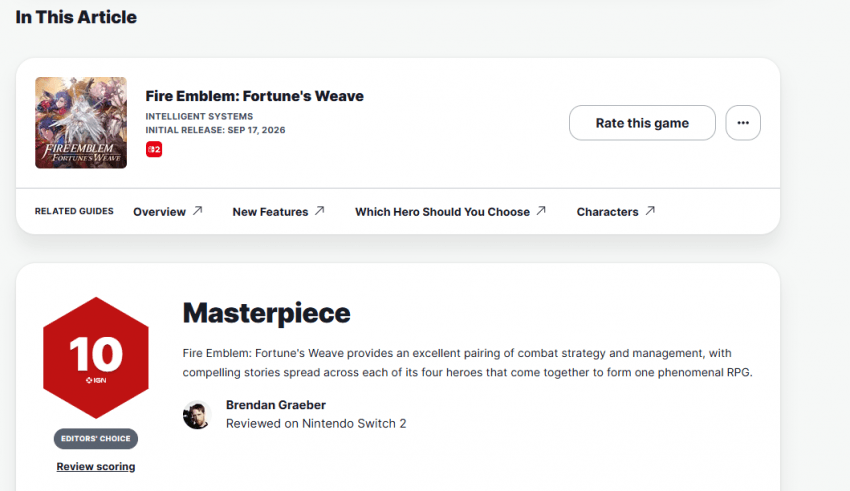Click arrow icon beside Which Hero Should You Choose
The image size is (850, 491).
click(540, 210)
